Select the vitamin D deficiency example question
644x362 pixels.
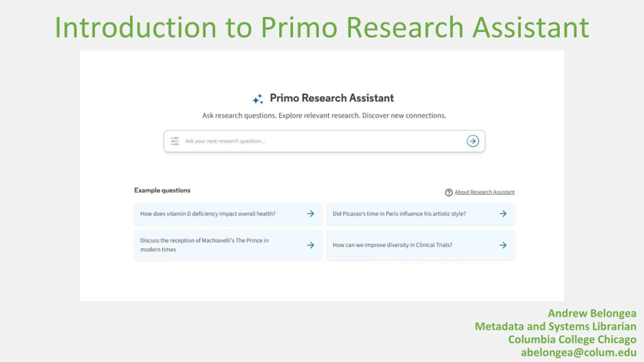tap(228, 214)
